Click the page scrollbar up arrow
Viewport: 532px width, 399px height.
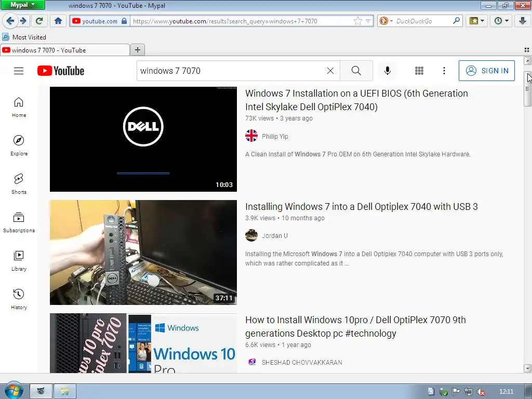coord(527,61)
